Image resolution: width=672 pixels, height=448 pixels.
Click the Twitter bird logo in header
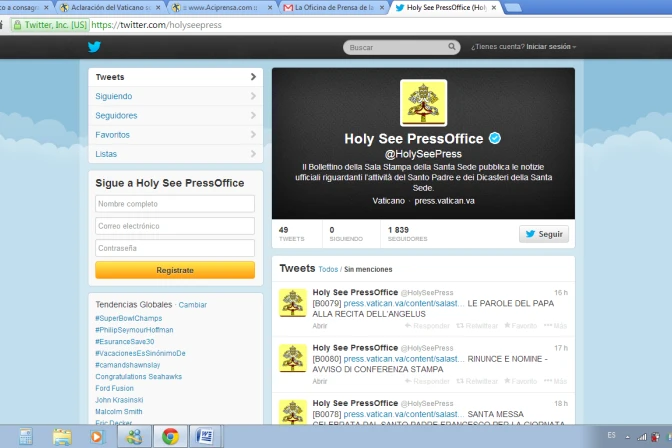pyautogui.click(x=94, y=47)
